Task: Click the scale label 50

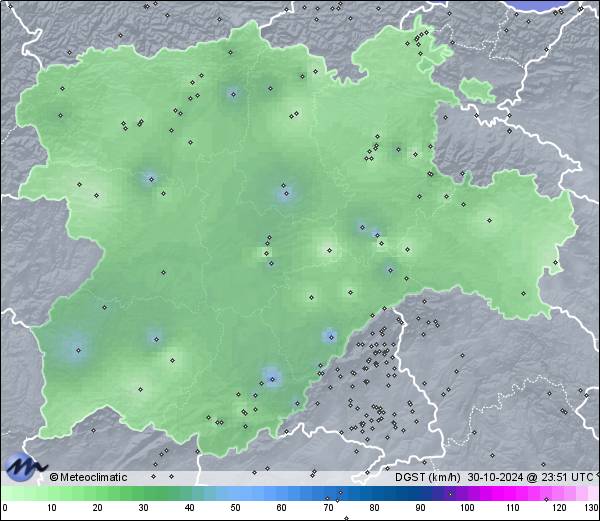Action: pos(235,508)
